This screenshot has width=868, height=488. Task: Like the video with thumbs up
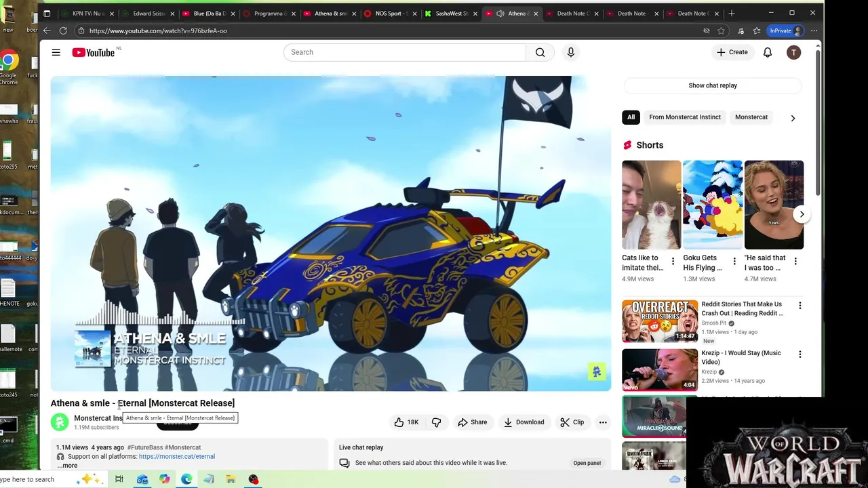[407, 422]
